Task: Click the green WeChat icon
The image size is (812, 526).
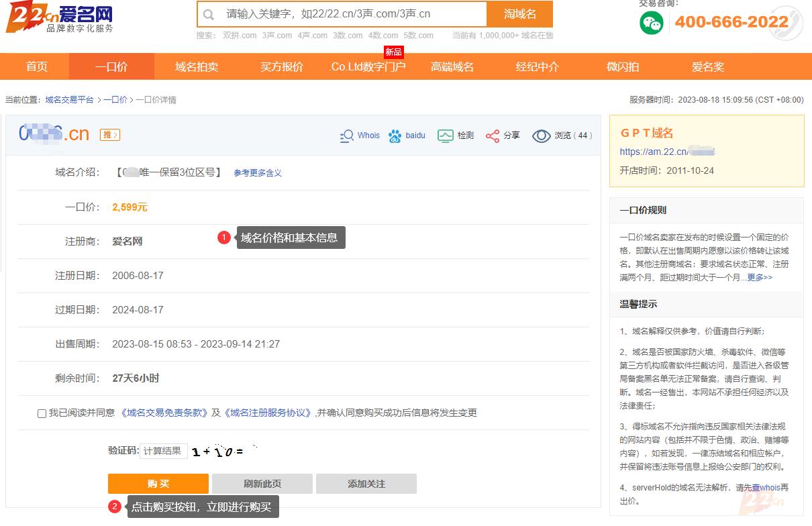Action: pos(651,23)
